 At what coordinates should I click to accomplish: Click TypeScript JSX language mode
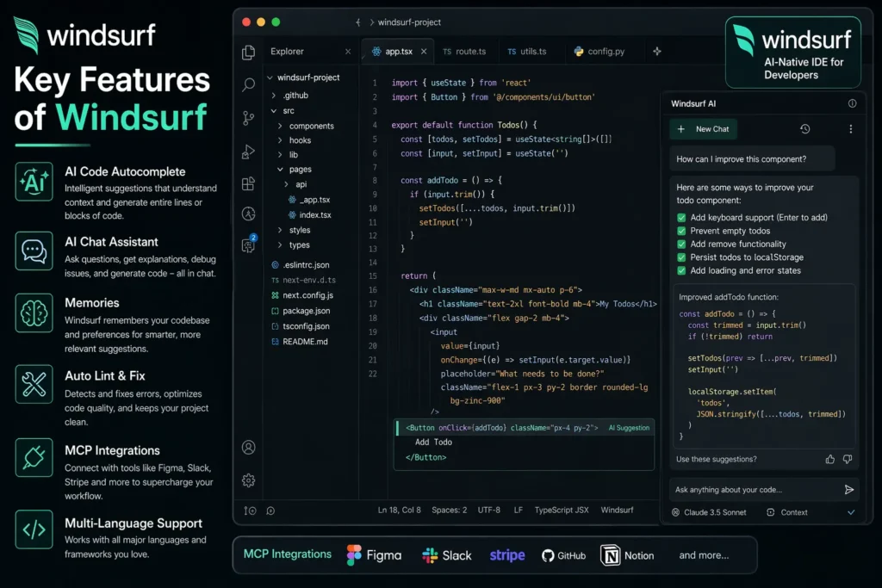click(x=562, y=510)
